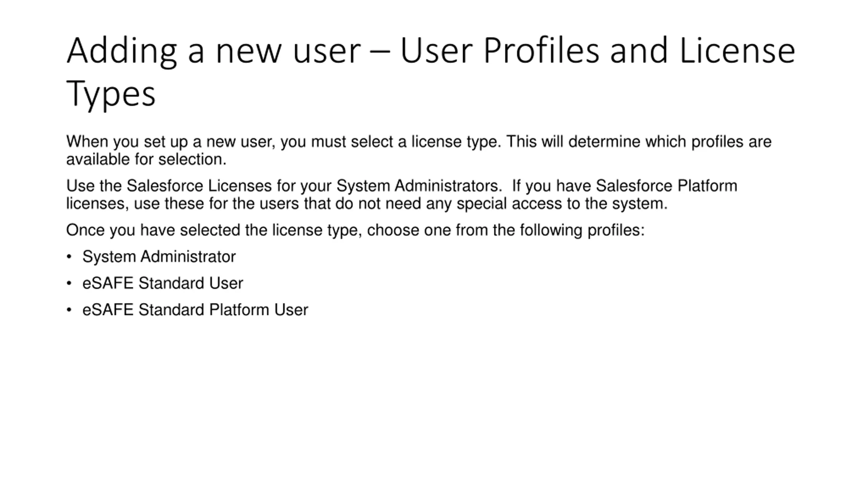Click the 'eSAFE Standard User' bullet item
868x488 pixels.
[163, 283]
